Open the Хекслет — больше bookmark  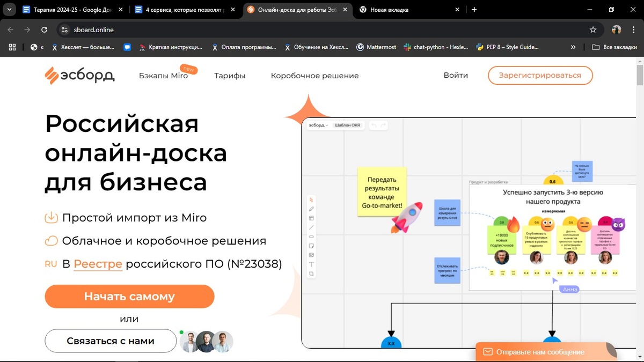83,47
